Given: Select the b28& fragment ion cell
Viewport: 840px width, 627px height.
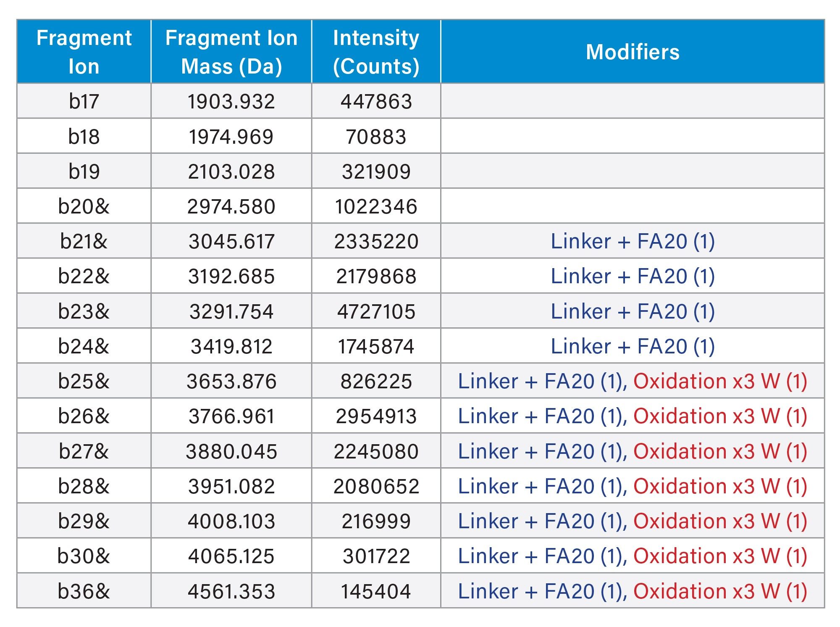Looking at the screenshot, I should click(84, 486).
